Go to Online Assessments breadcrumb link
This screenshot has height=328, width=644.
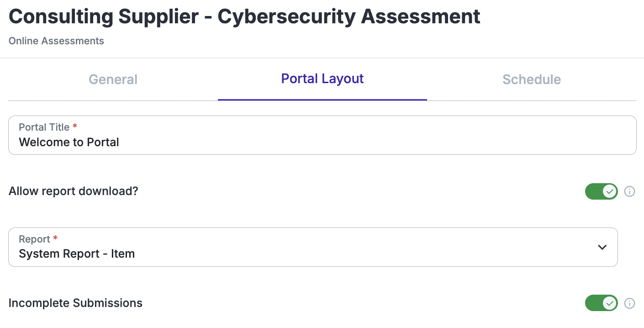click(56, 41)
